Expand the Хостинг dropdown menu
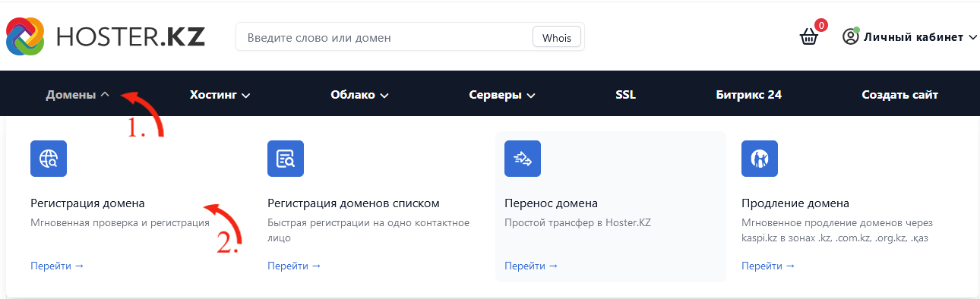Viewport: 980px width, 299px height. click(x=220, y=95)
